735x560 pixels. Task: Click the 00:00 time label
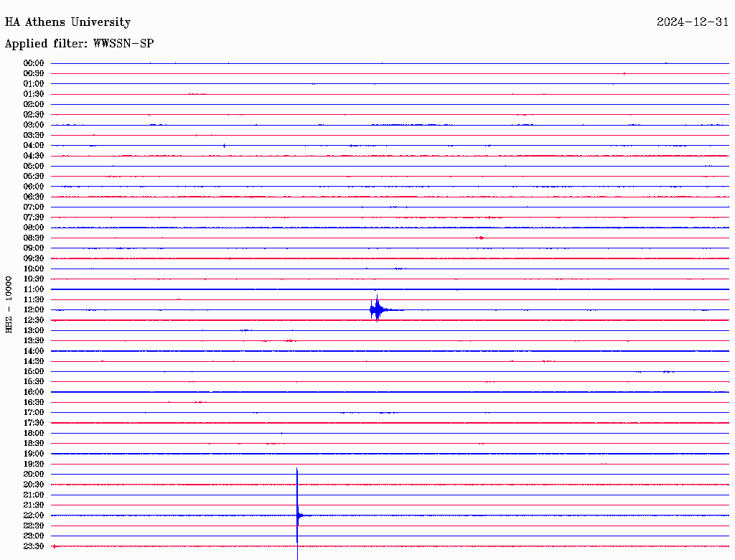tap(34, 63)
